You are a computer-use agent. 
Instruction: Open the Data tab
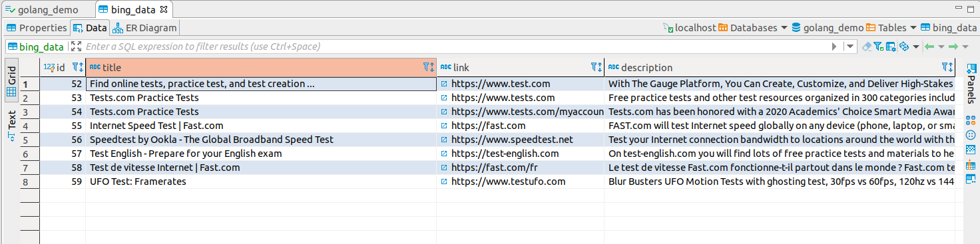point(90,28)
